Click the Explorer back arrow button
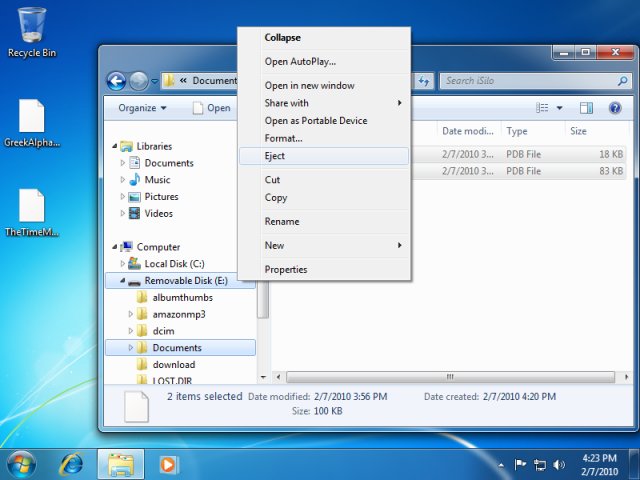Viewport: 640px width, 480px height. pos(116,81)
